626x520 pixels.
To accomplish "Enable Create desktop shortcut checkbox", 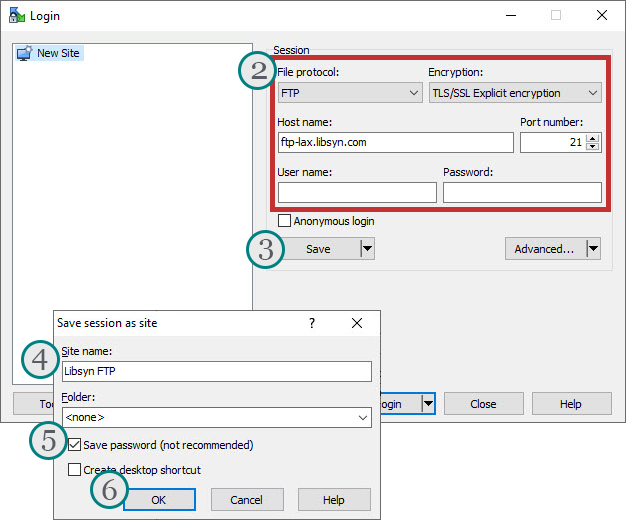I will [x=75, y=469].
